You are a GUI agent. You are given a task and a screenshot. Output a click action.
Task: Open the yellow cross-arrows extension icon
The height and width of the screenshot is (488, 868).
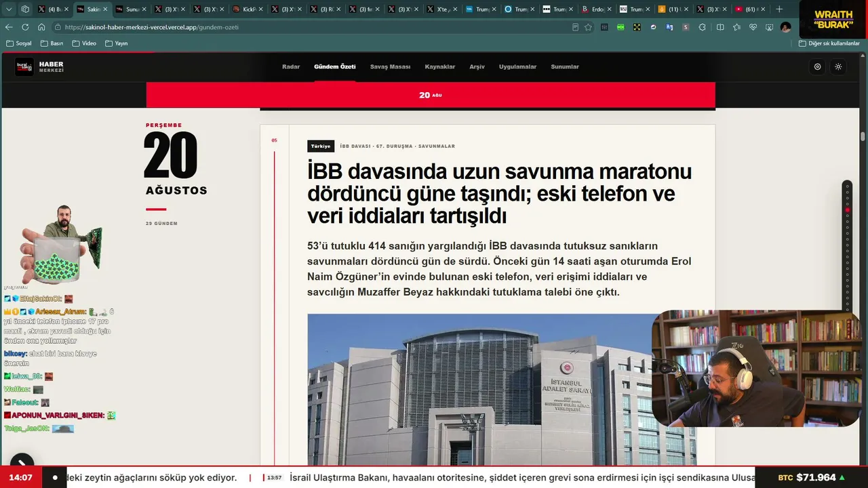pos(637,27)
